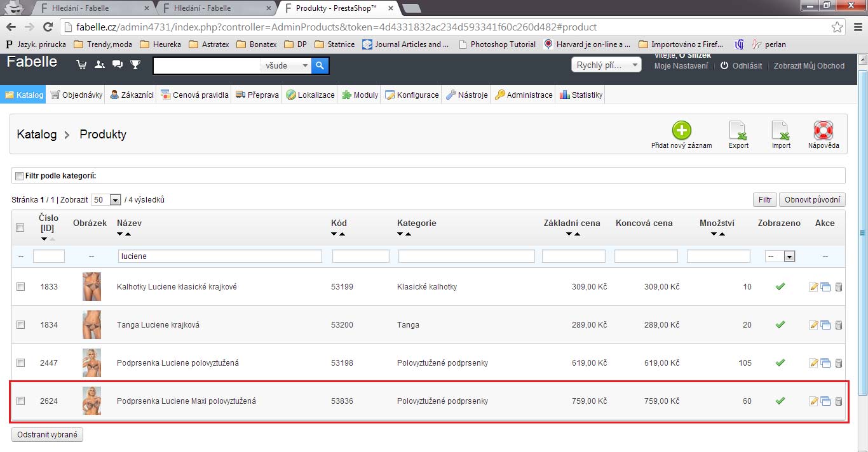Delete product 2447 with trash icon
This screenshot has height=452, width=868.
[838, 363]
